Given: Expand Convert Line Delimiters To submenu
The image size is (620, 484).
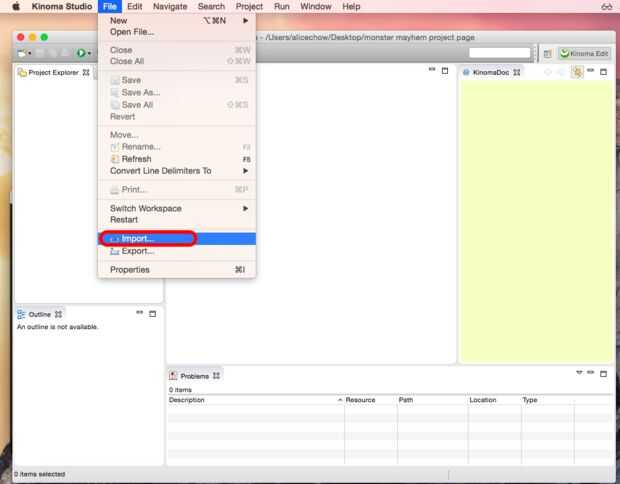Looking at the screenshot, I should [x=177, y=171].
